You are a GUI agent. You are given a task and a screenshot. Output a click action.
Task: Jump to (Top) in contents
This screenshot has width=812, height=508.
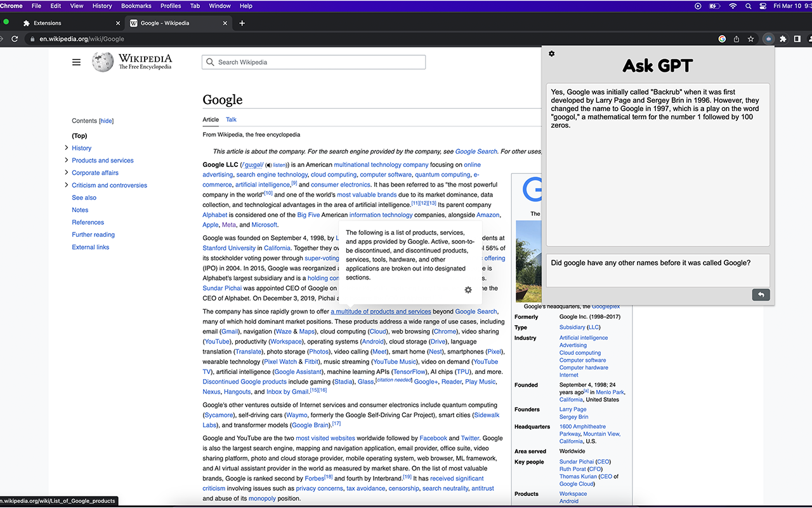(79, 135)
